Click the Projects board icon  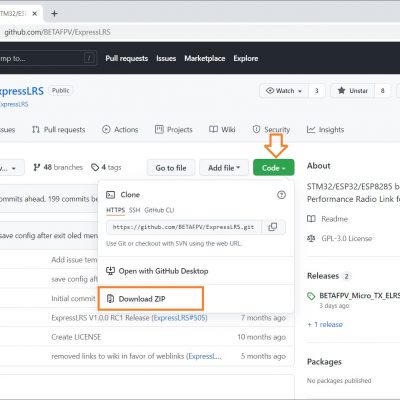159,129
